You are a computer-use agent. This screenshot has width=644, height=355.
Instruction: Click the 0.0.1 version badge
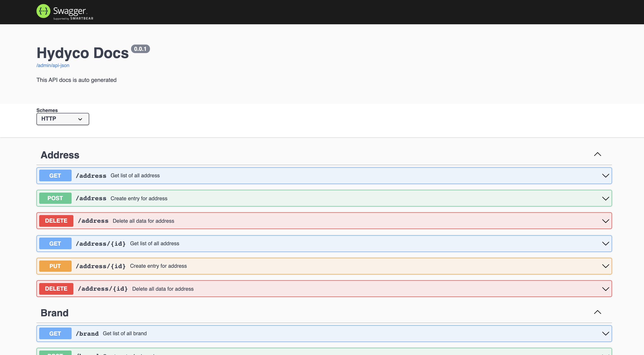[x=140, y=49]
